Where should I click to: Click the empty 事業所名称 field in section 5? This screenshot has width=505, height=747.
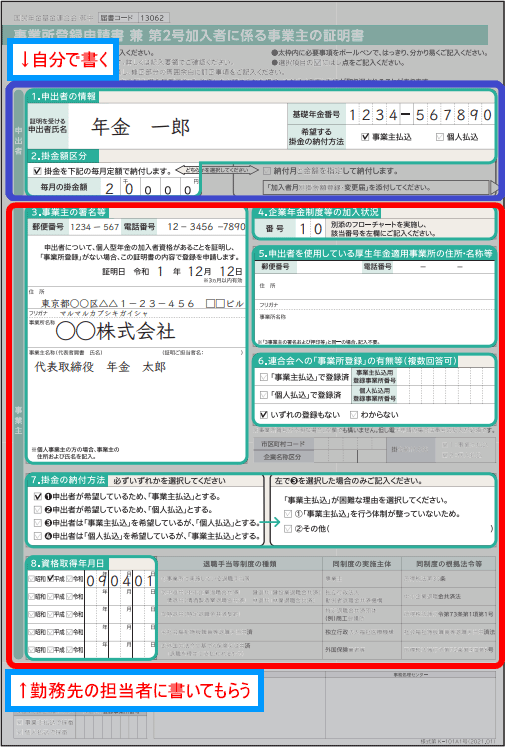(374, 324)
